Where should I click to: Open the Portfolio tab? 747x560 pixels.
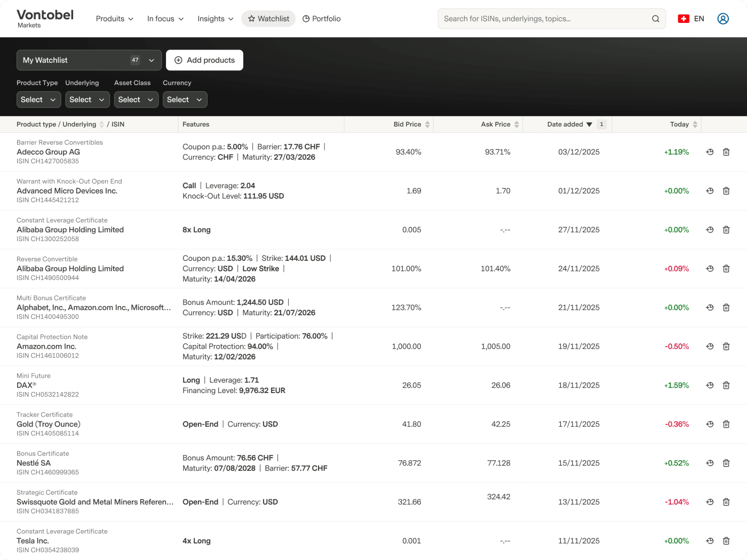point(322,19)
